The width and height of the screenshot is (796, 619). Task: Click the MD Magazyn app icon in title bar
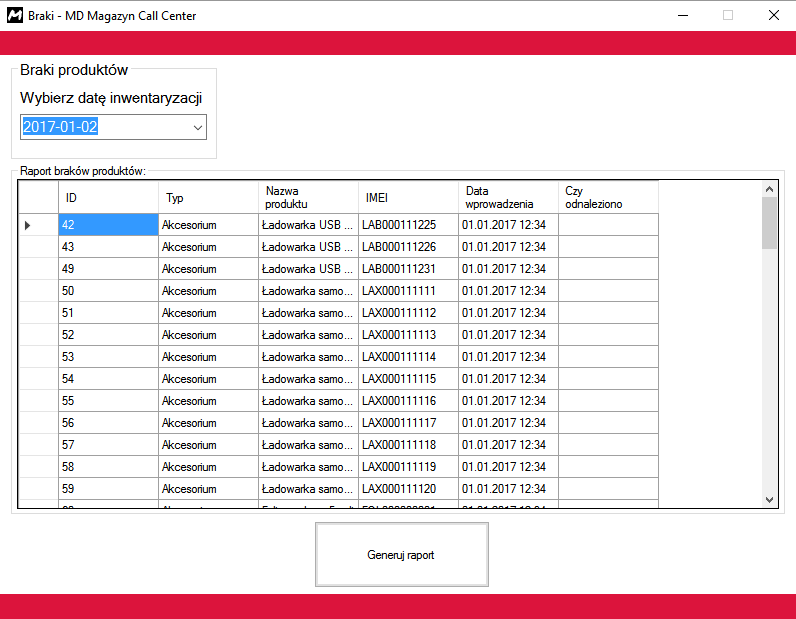[x=15, y=16]
